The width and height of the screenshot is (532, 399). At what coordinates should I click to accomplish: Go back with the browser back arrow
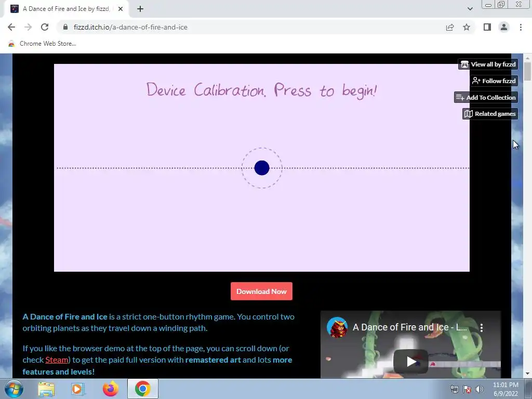click(11, 27)
